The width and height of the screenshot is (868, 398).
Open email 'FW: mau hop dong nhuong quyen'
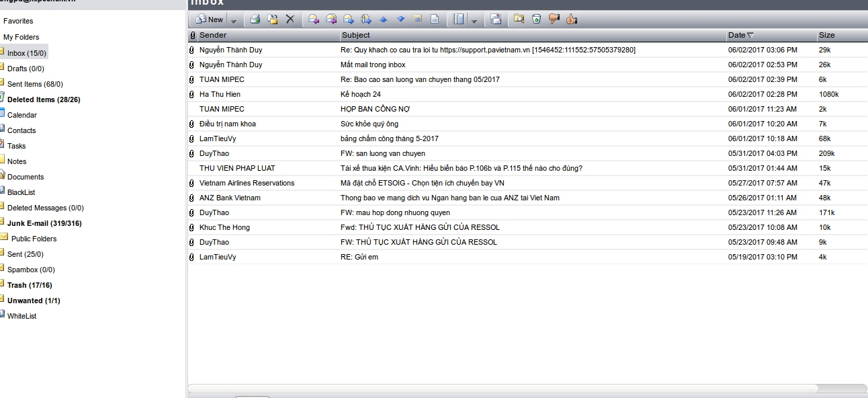527,212
